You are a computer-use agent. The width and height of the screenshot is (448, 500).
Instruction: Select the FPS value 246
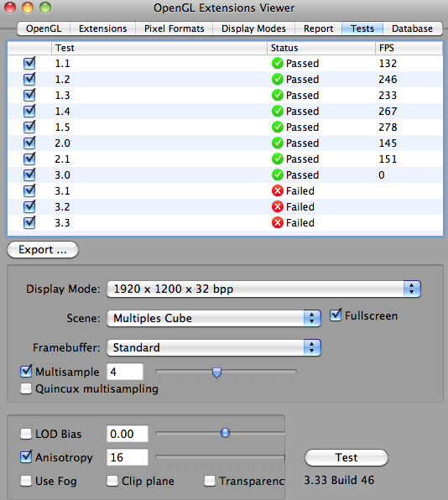pyautogui.click(x=388, y=80)
